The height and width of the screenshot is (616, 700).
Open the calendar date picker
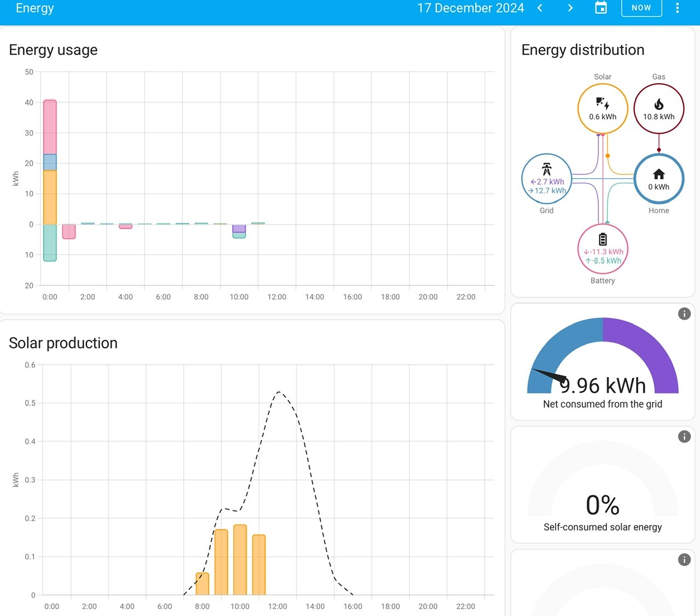coord(601,8)
